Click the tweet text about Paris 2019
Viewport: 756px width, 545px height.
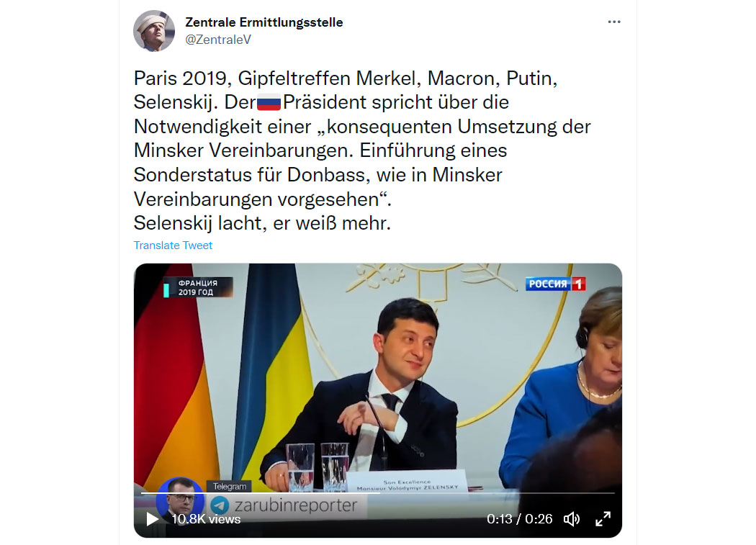[362, 150]
